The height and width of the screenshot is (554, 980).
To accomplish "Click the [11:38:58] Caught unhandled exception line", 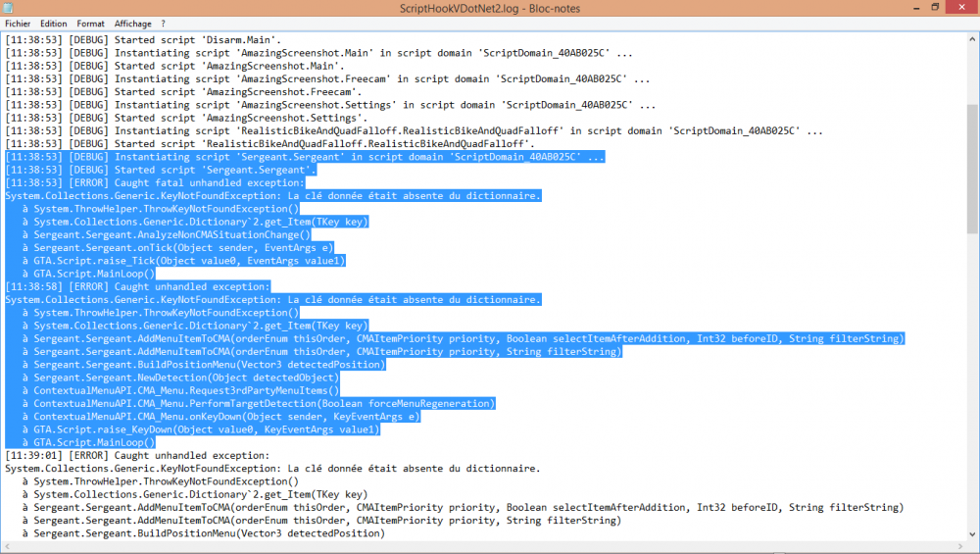I will [137, 287].
